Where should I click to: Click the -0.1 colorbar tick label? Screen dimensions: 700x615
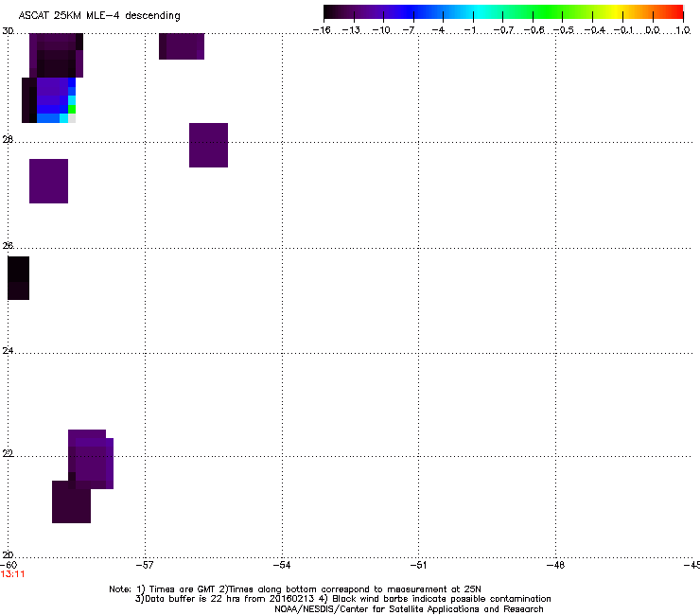tap(623, 30)
